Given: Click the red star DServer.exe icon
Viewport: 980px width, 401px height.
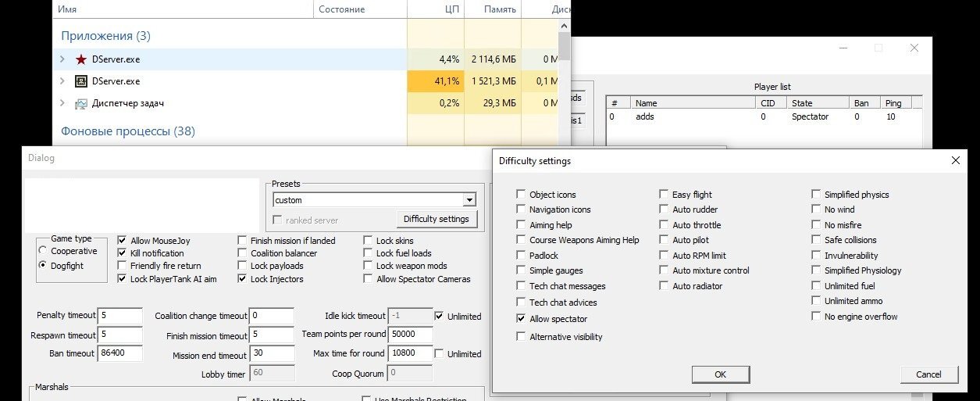Looking at the screenshot, I should coord(80,59).
